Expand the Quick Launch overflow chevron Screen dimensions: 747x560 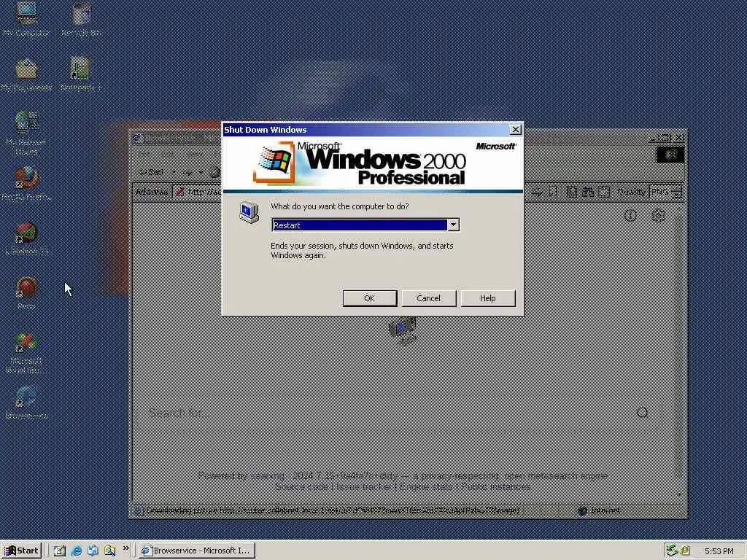click(x=125, y=548)
